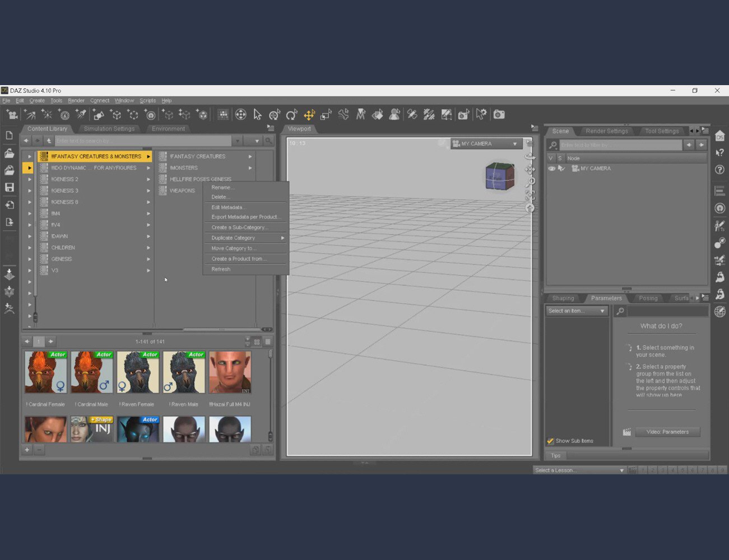The width and height of the screenshot is (729, 560).
Task: Open the search field history dropdown arrow
Action: [x=238, y=141]
